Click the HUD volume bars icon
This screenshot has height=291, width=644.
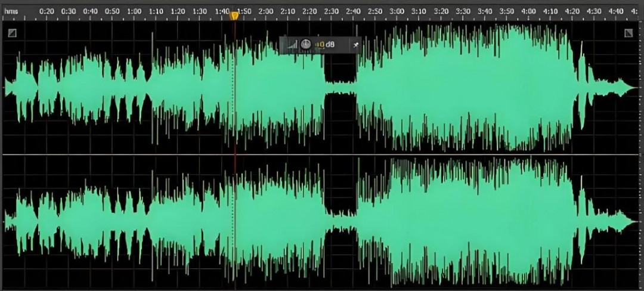click(x=292, y=45)
